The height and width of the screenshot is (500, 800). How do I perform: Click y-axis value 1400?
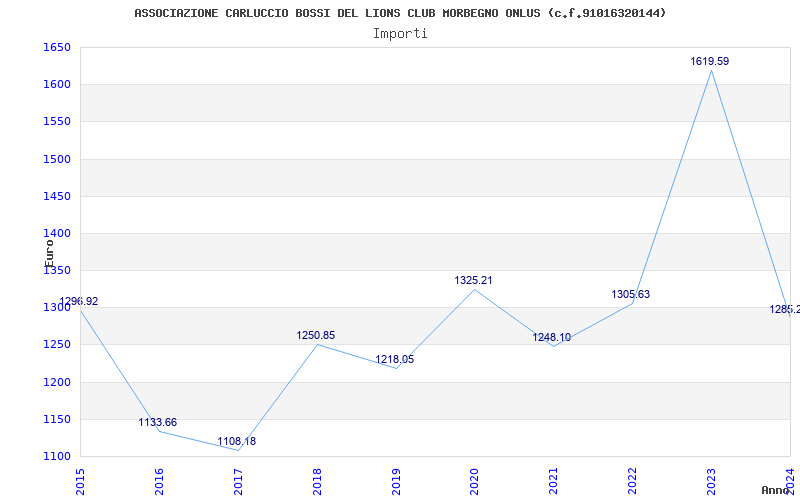click(57, 234)
